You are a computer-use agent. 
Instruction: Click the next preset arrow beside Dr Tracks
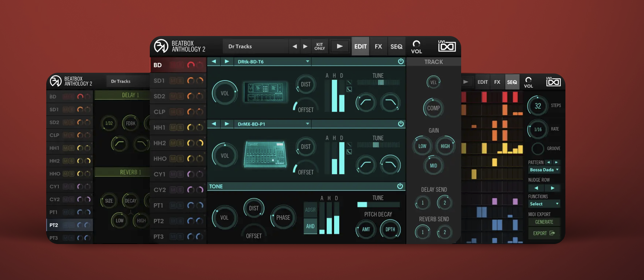(x=305, y=46)
